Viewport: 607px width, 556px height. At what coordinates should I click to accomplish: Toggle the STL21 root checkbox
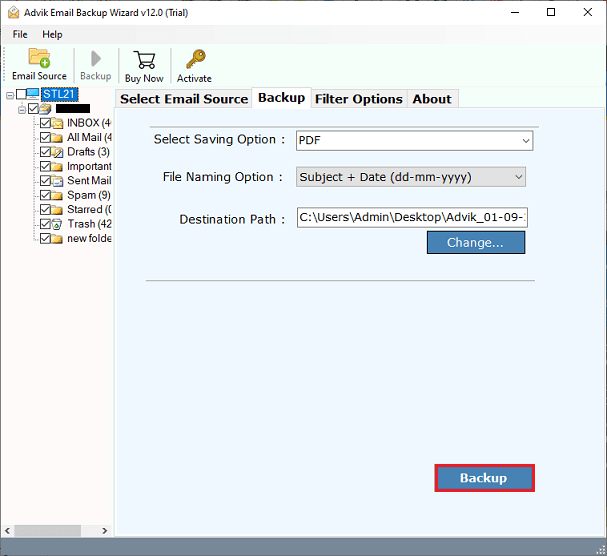tap(21, 94)
